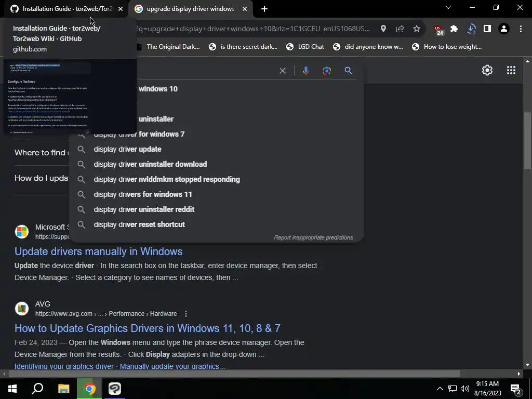Screen dimensions: 532x399
Task: Select 'display driver for windows 7' suggestion
Action: 216,135
